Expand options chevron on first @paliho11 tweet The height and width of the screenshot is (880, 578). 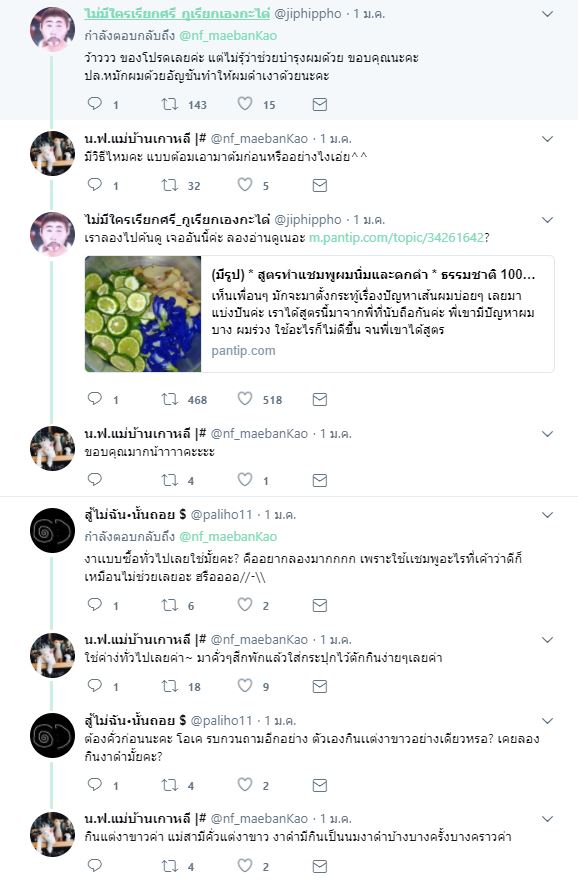point(548,515)
